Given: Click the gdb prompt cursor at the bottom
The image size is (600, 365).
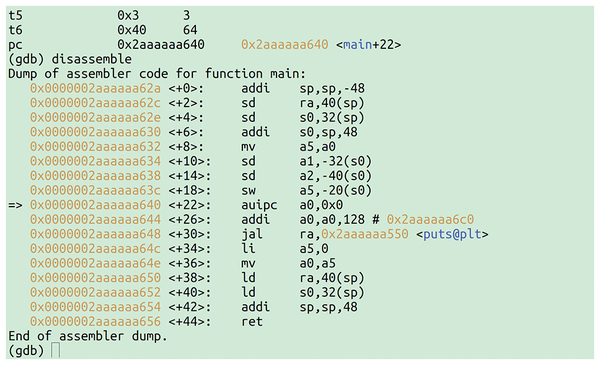Looking at the screenshot, I should (55, 350).
